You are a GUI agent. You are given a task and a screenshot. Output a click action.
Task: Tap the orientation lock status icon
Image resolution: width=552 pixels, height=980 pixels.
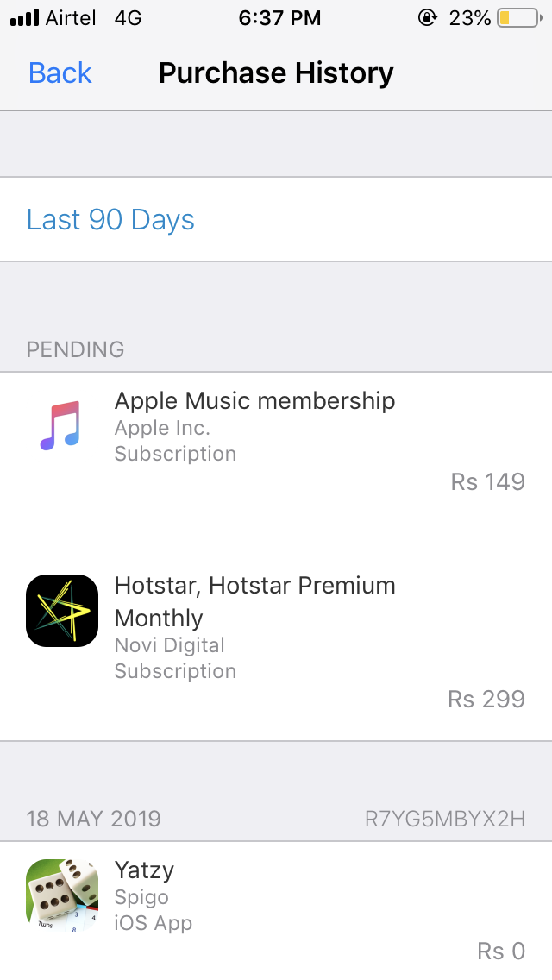coord(427,17)
